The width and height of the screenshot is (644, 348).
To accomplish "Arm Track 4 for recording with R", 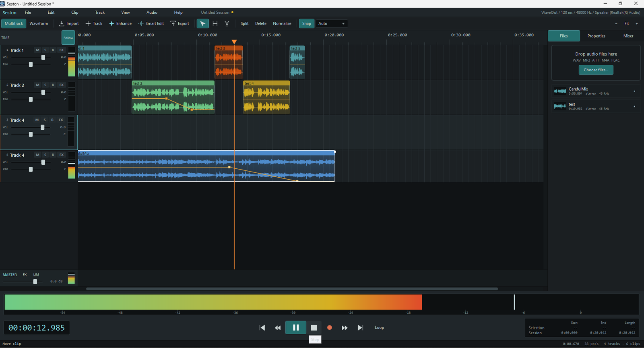I will coord(53,155).
